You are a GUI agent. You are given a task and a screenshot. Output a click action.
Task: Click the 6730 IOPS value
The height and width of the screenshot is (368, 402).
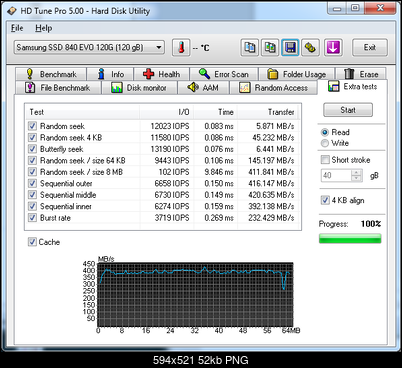click(x=172, y=195)
